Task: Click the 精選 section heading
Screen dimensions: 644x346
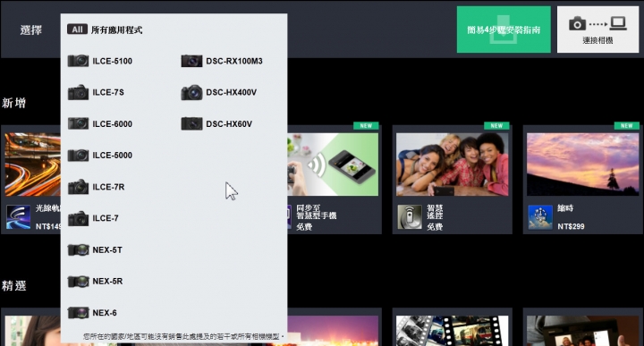Action: point(14,285)
